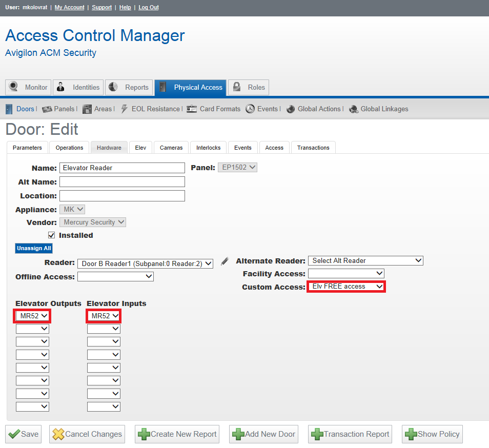Open the Panel EP1502 dropdown
489x448 pixels.
[x=237, y=168]
